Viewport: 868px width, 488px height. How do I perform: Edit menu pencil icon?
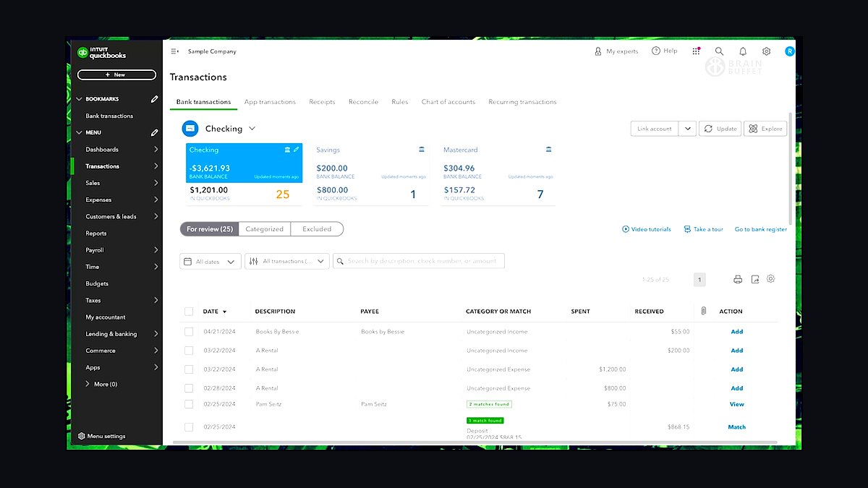[154, 133]
